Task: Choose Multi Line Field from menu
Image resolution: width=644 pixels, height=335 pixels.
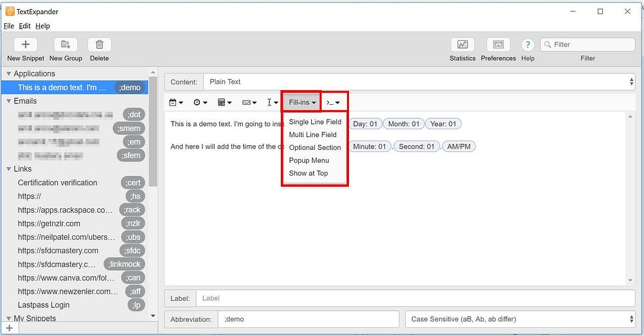Action: coord(312,134)
